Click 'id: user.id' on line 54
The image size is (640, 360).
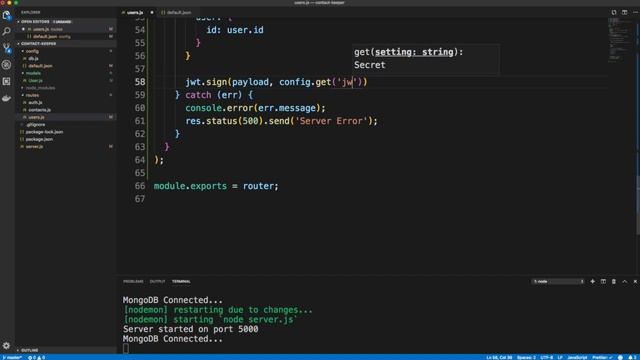point(235,30)
